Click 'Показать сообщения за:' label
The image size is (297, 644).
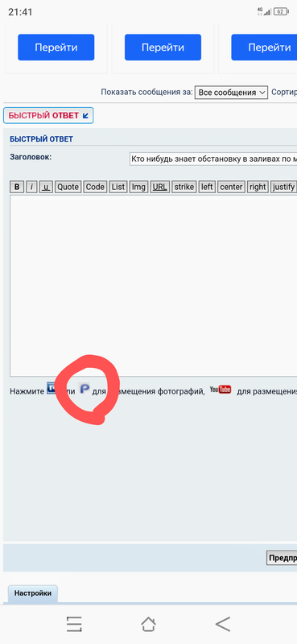[146, 93]
